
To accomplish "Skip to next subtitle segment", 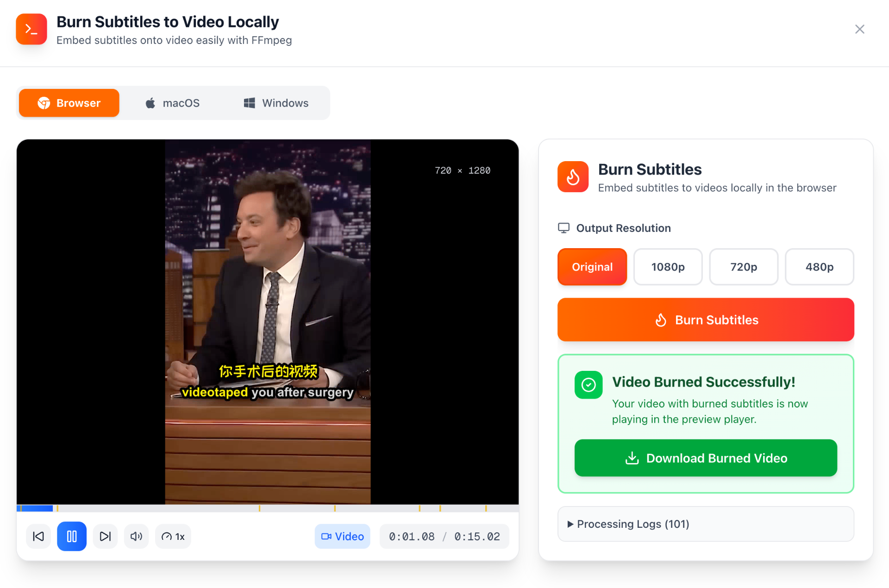I will click(x=105, y=536).
